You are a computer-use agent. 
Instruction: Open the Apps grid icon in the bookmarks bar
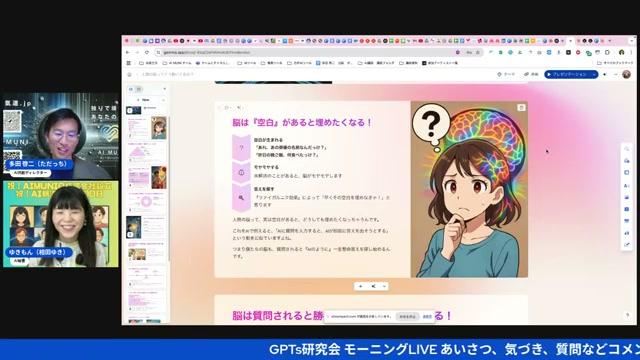(x=129, y=63)
